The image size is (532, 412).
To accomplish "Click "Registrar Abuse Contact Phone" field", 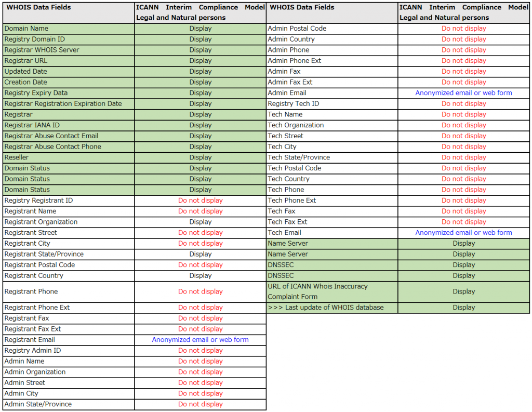I will [x=69, y=147].
